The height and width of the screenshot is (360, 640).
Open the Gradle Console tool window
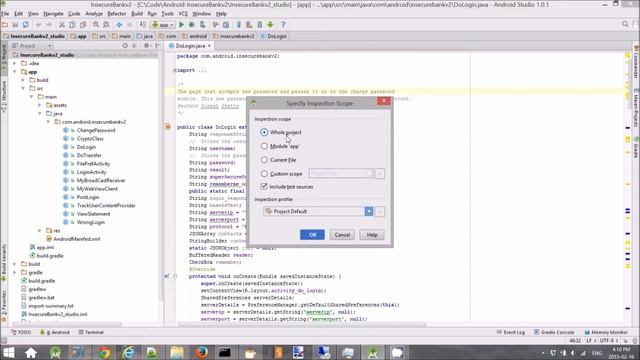click(554, 332)
